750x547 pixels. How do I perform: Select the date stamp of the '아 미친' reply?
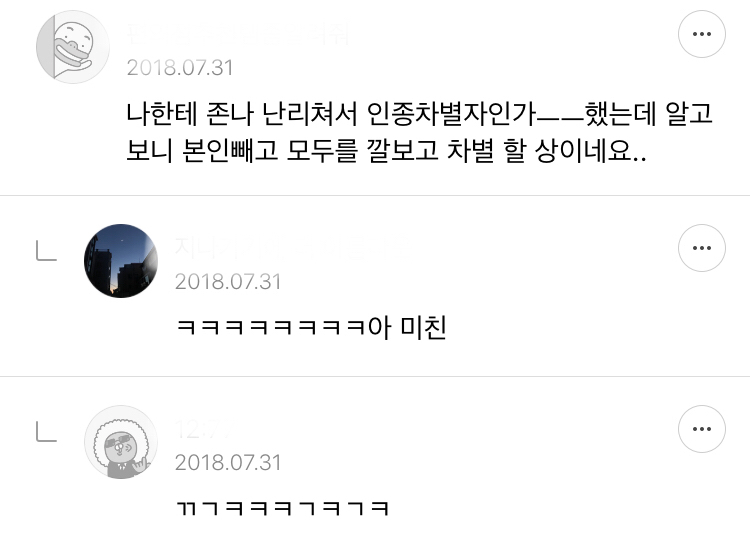(x=228, y=282)
